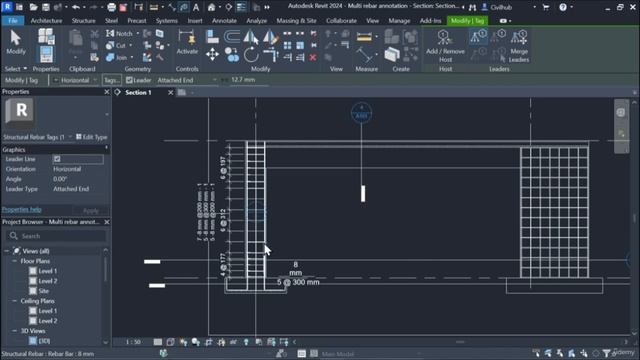Viewport: 640px width, 360px height.
Task: Switch to the Massing & Site ribbon tab
Action: [296, 20]
